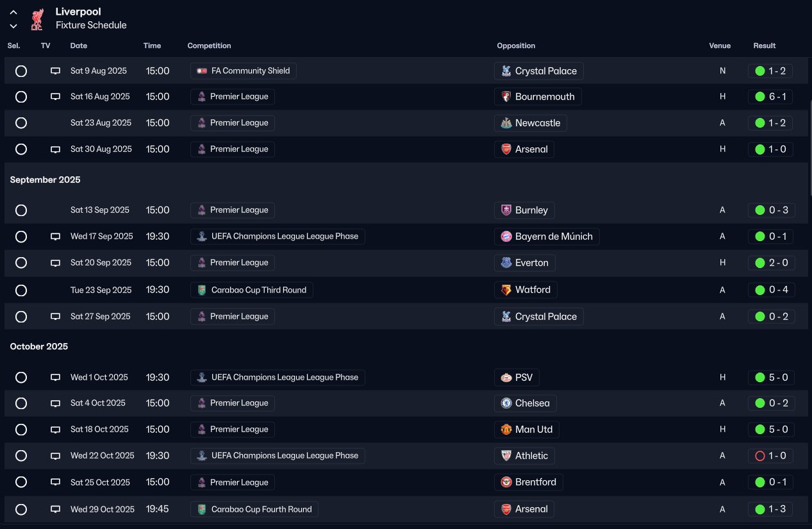Image resolution: width=812 pixels, height=529 pixels.
Task: Click the down chevron beside Fixture Schedule
Action: coord(13,26)
